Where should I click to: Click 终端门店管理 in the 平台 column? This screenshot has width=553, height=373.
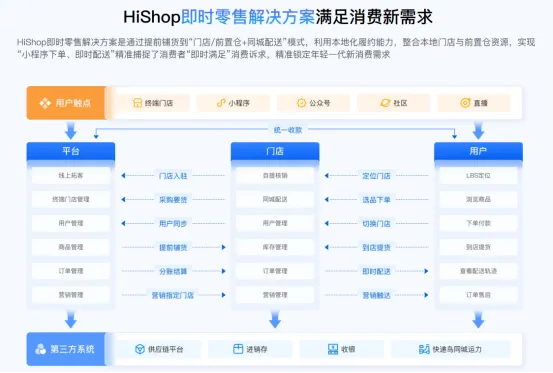point(71,199)
